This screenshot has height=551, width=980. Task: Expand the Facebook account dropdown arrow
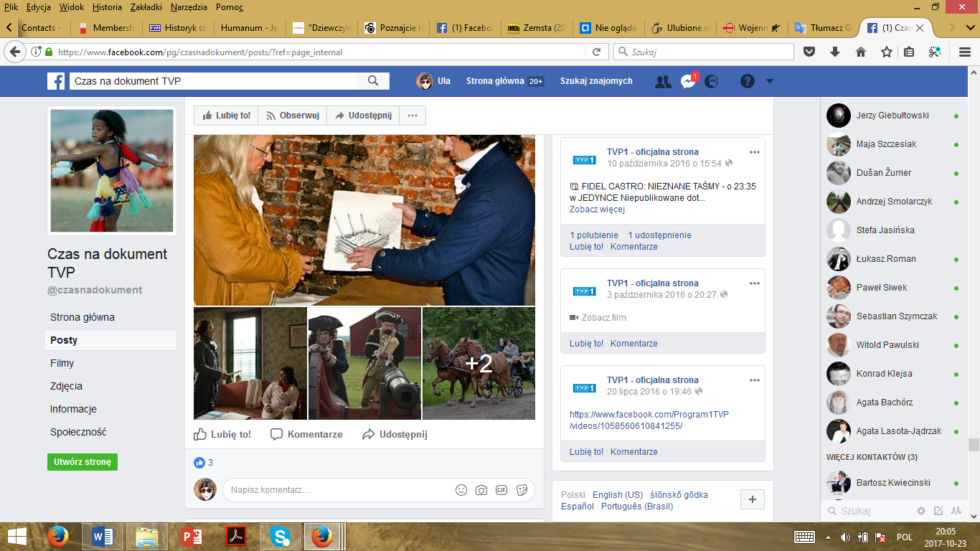click(770, 81)
